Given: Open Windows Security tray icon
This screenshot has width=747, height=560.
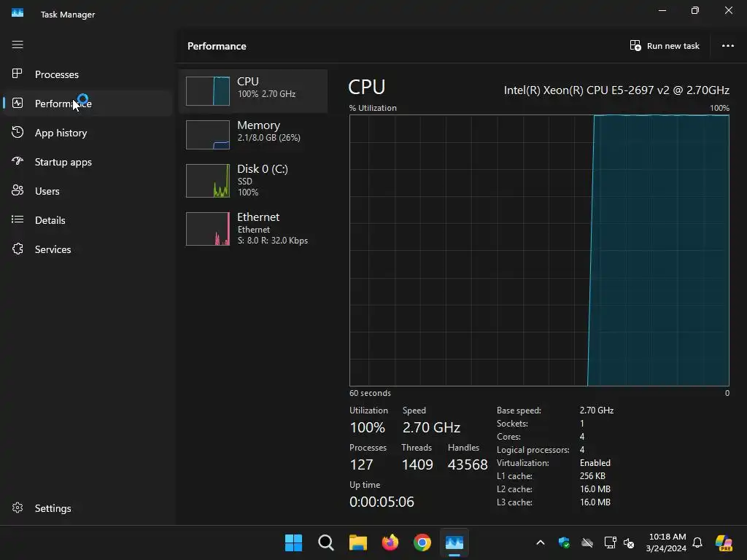Looking at the screenshot, I should click(x=564, y=542).
